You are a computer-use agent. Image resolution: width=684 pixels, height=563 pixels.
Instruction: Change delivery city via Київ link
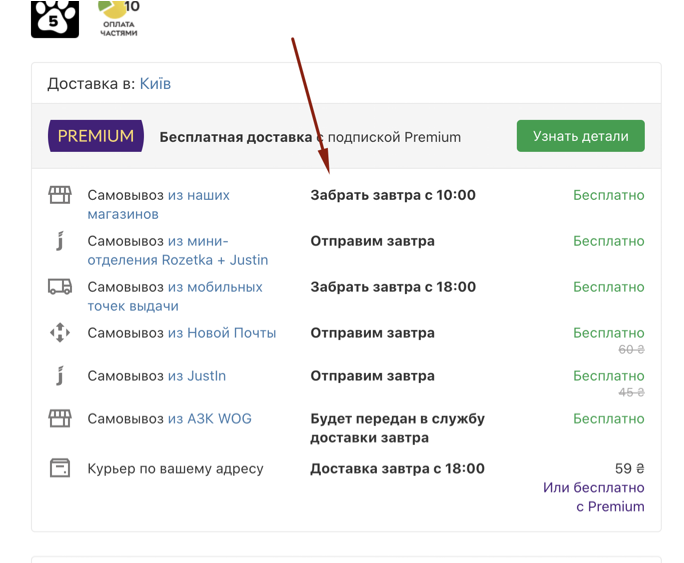[155, 84]
